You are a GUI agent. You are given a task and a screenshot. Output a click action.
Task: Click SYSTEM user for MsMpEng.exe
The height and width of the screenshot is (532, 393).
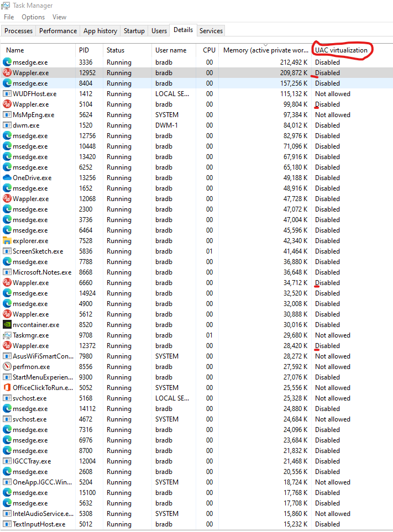(166, 115)
